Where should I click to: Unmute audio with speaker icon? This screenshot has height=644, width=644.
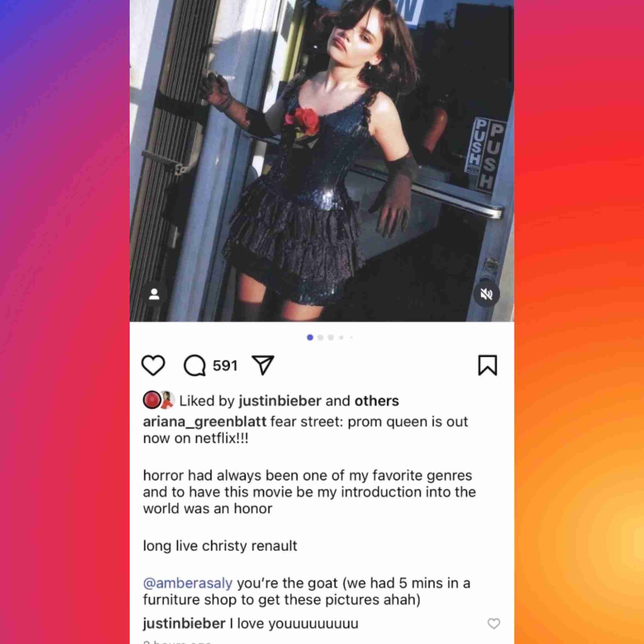[486, 294]
